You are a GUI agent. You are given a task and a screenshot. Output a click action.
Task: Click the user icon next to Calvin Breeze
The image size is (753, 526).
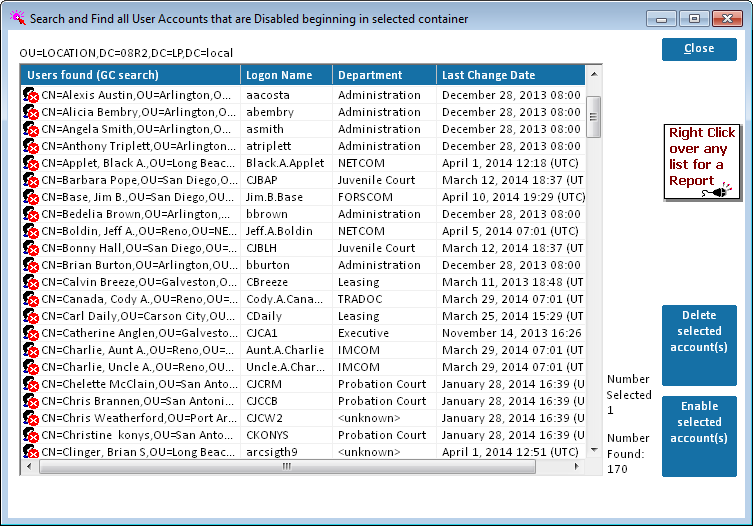[31, 282]
